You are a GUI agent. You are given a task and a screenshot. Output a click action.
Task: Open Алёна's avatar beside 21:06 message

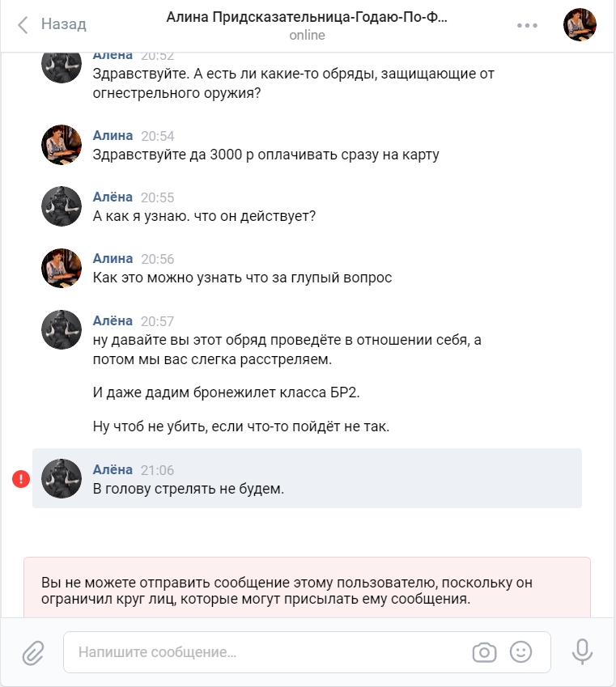62,478
